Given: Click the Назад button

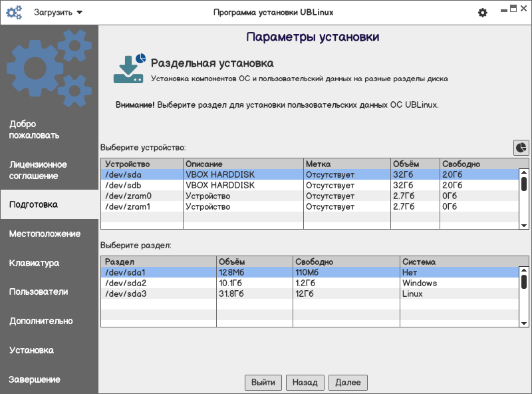Looking at the screenshot, I should coord(305,383).
